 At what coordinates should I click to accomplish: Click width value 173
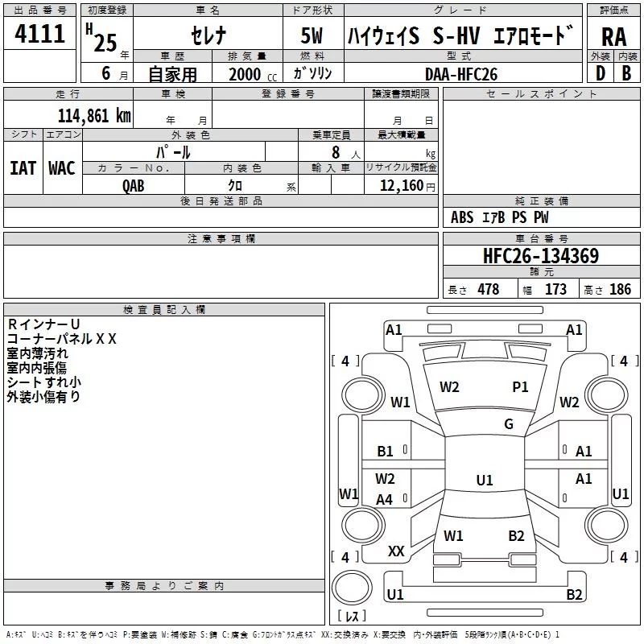coord(555,289)
